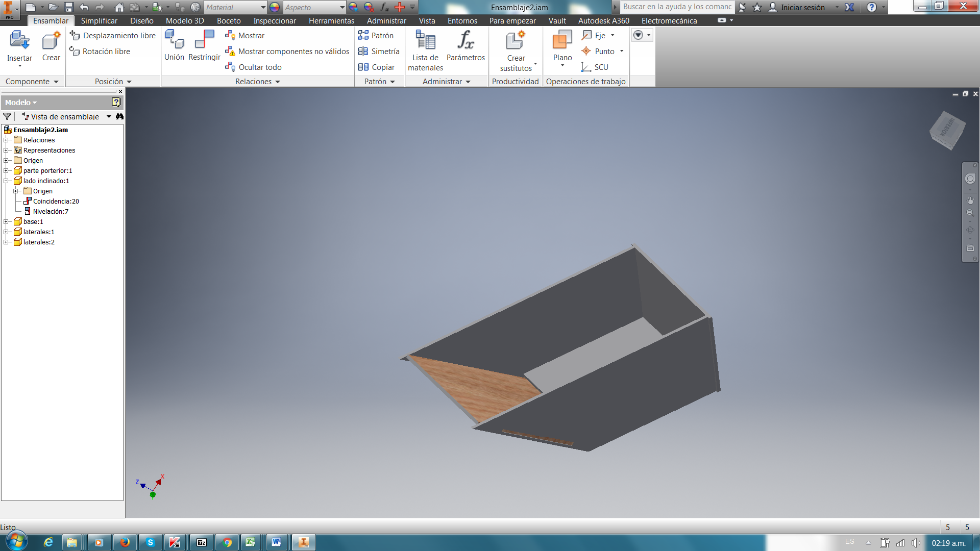Screen dimensions: 980x551
Task: Click the filter funnel icon in browser
Action: click(7, 117)
